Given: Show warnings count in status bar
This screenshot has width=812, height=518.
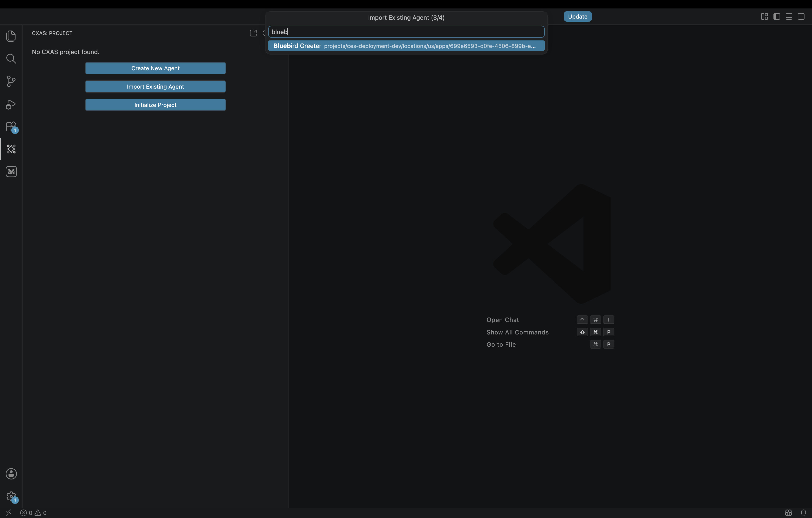Looking at the screenshot, I should [x=41, y=513].
